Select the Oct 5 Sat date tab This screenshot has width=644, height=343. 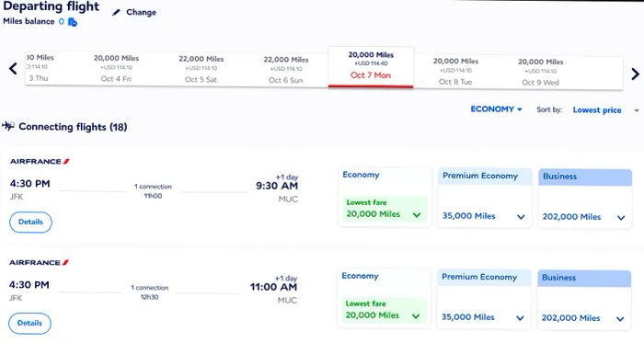click(201, 69)
